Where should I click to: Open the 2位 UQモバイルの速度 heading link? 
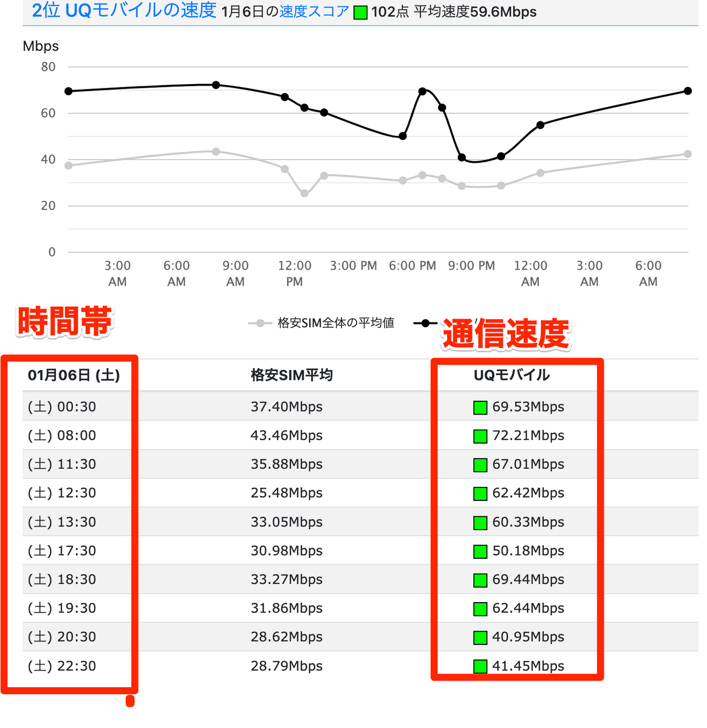[x=124, y=10]
